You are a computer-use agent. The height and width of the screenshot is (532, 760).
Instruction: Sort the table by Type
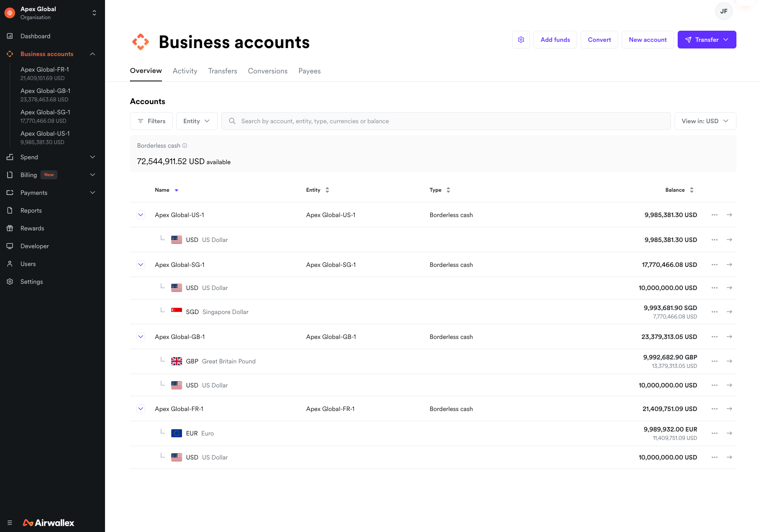tap(440, 190)
